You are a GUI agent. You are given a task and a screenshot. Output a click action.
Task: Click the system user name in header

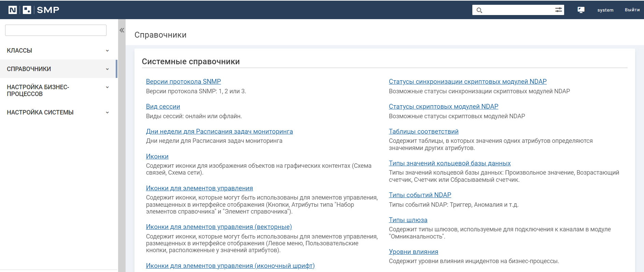pos(605,10)
